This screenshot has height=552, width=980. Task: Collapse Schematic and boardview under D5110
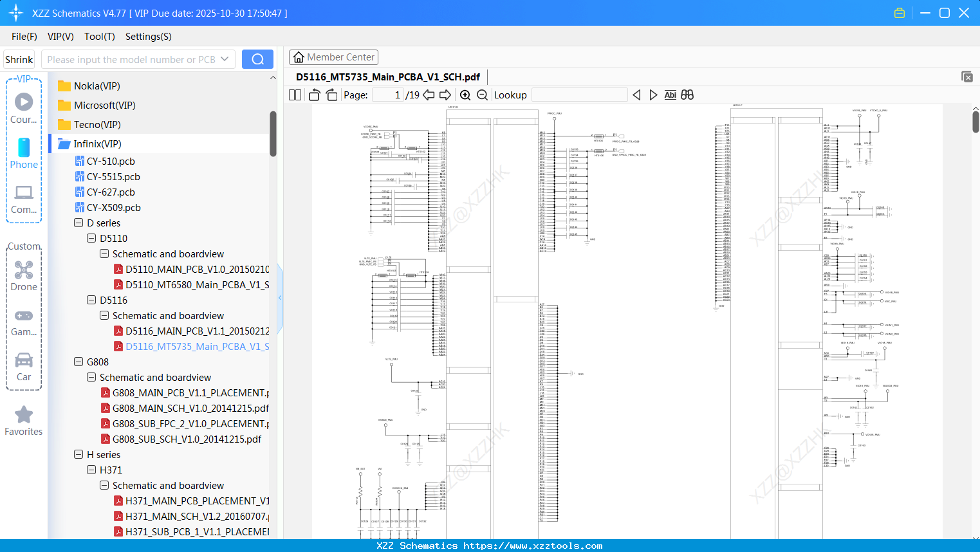104,254
